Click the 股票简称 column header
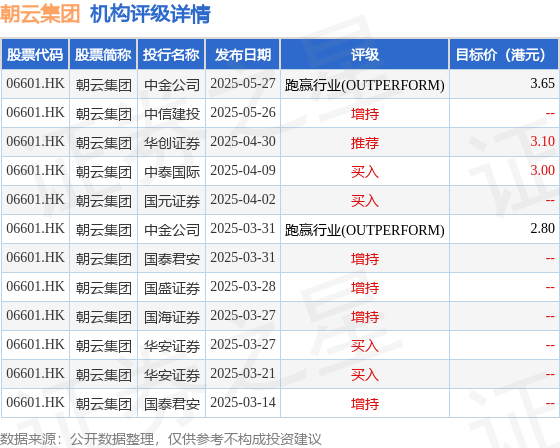The width and height of the screenshot is (560, 448). tap(103, 55)
